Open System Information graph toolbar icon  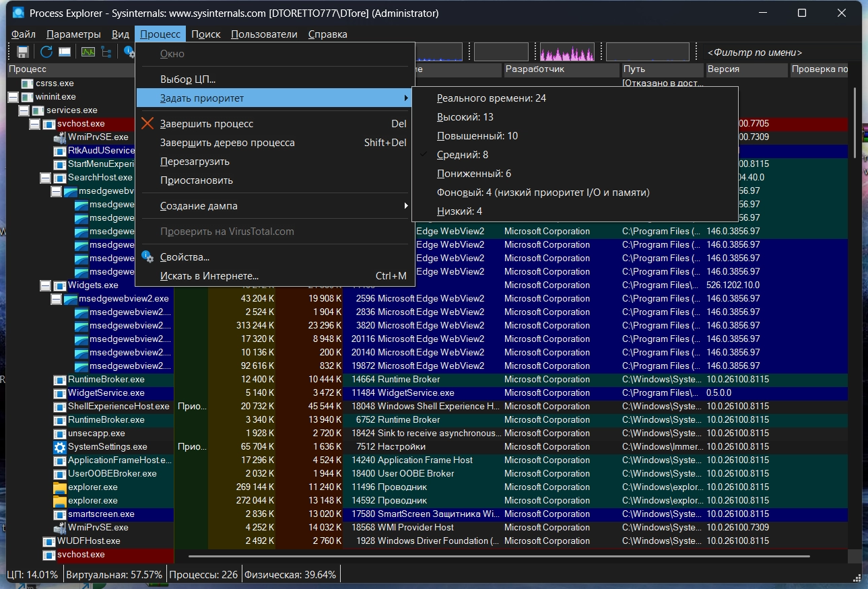pyautogui.click(x=88, y=52)
